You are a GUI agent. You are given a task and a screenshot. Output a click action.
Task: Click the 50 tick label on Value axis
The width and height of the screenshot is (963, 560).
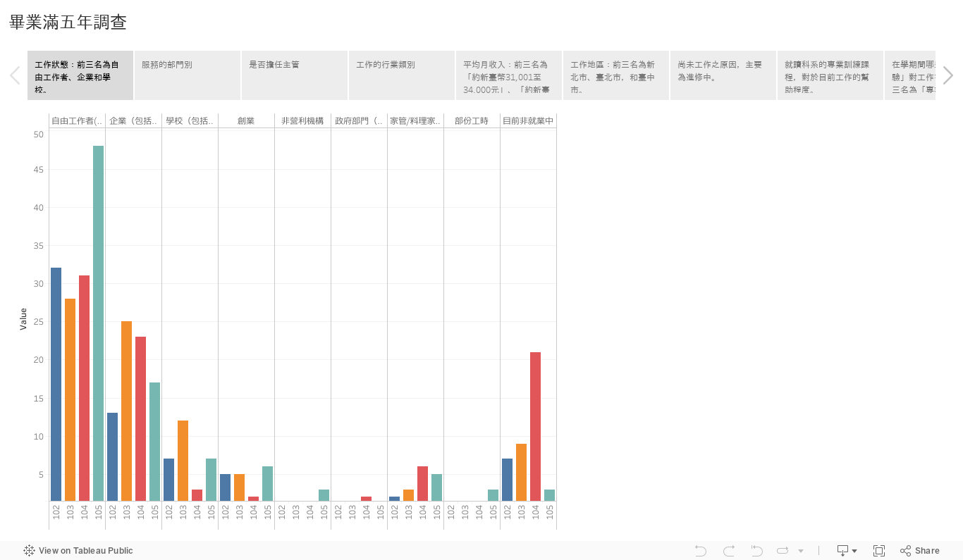tap(38, 134)
